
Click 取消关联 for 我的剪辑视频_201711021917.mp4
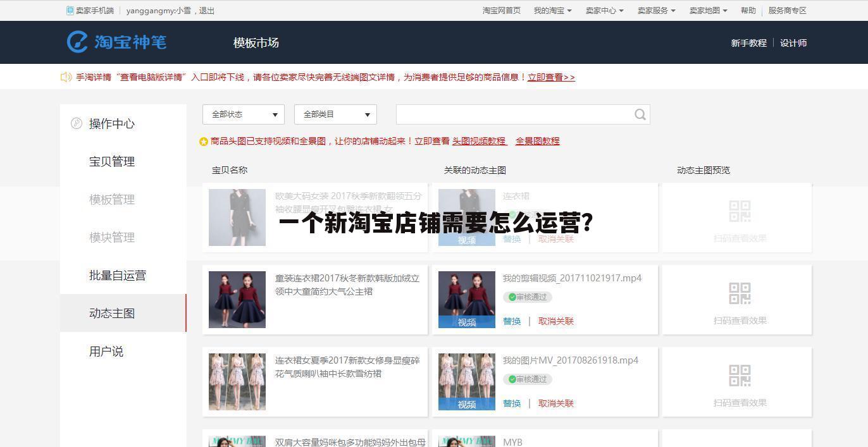point(556,321)
